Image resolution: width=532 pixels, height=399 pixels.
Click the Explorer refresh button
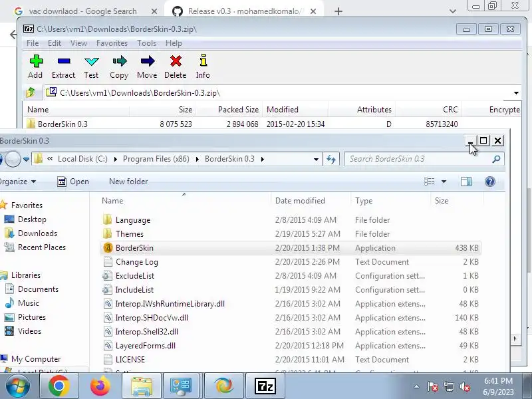point(331,159)
